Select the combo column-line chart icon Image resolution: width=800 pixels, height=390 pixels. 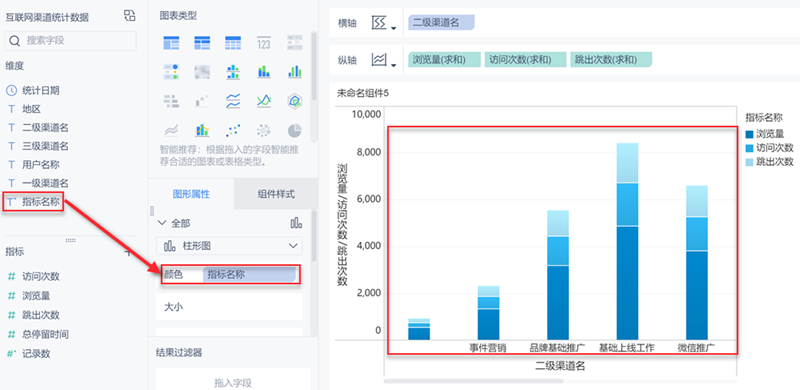pyautogui.click(x=202, y=131)
